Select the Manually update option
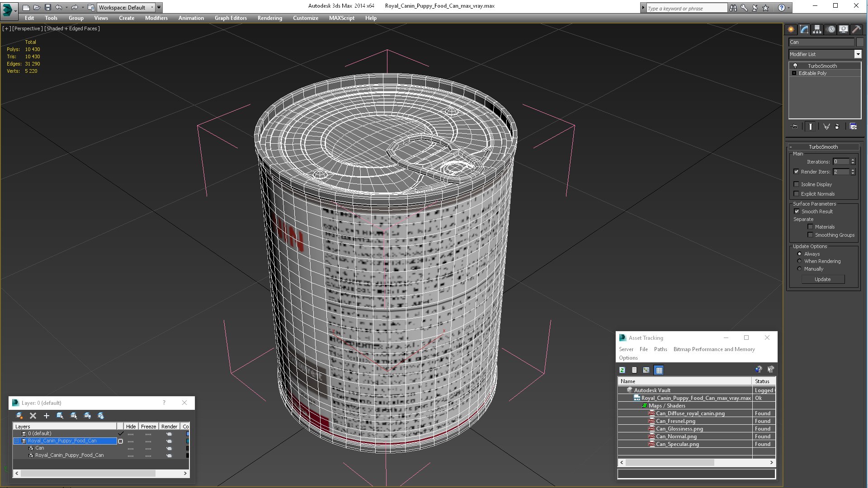 (x=799, y=269)
